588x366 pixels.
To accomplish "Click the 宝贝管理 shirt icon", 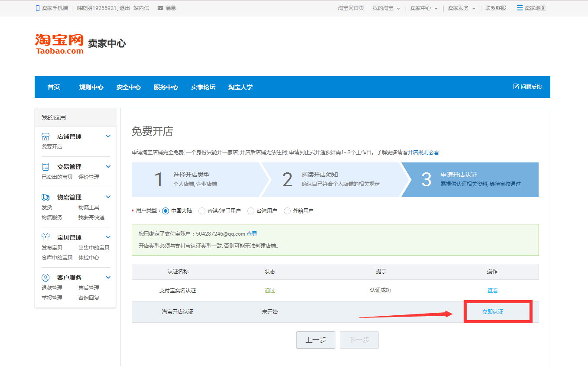I will pyautogui.click(x=45, y=237).
